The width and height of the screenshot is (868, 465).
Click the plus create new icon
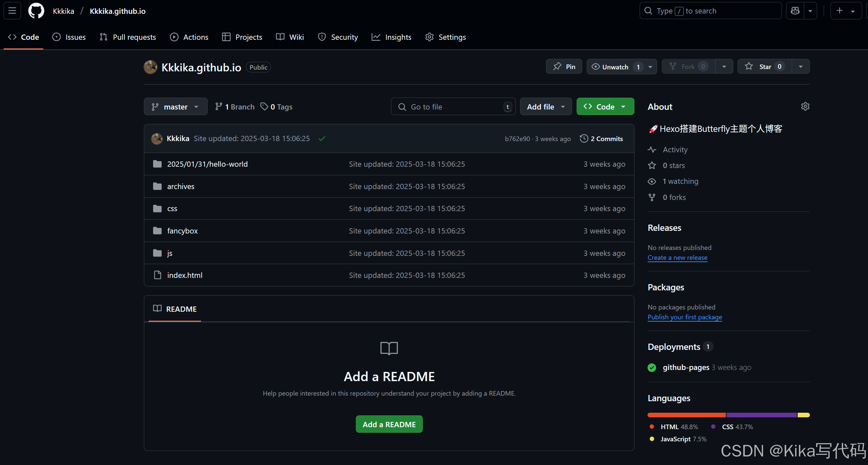click(x=839, y=11)
